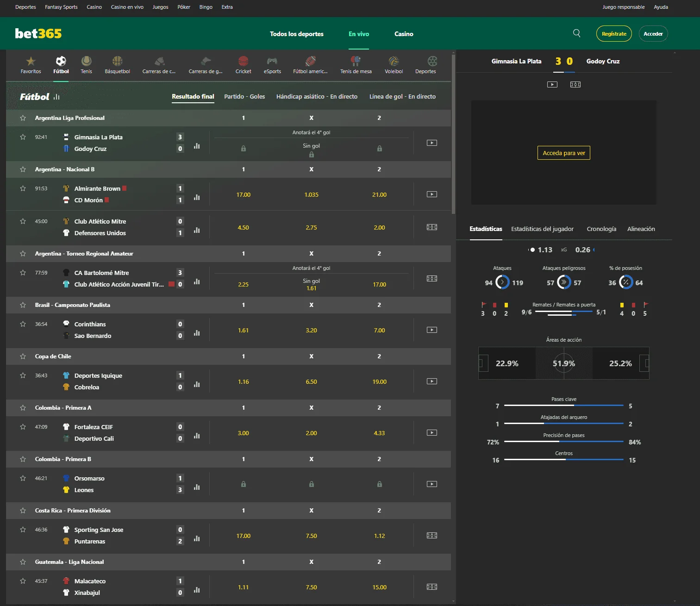Open the Fútbol header stats bars icon
The height and width of the screenshot is (606, 700).
(57, 97)
